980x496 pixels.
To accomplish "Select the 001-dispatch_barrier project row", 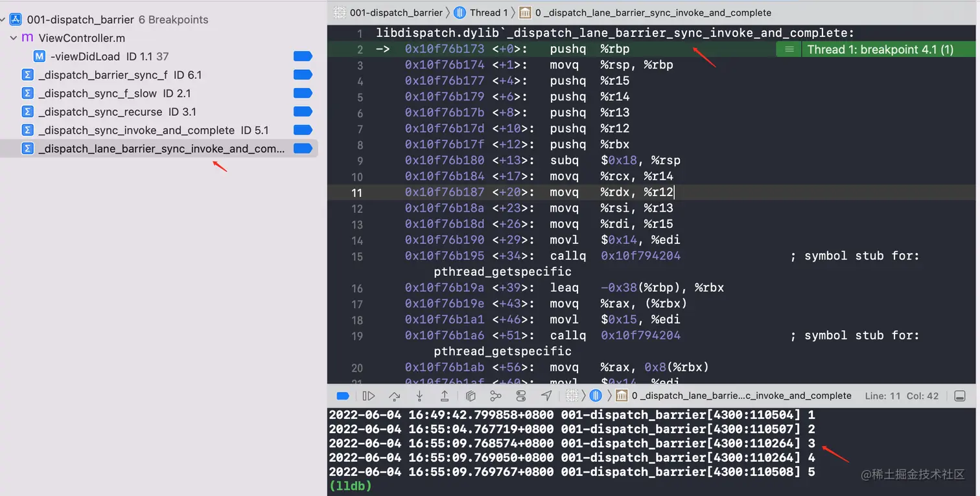I will point(159,19).
